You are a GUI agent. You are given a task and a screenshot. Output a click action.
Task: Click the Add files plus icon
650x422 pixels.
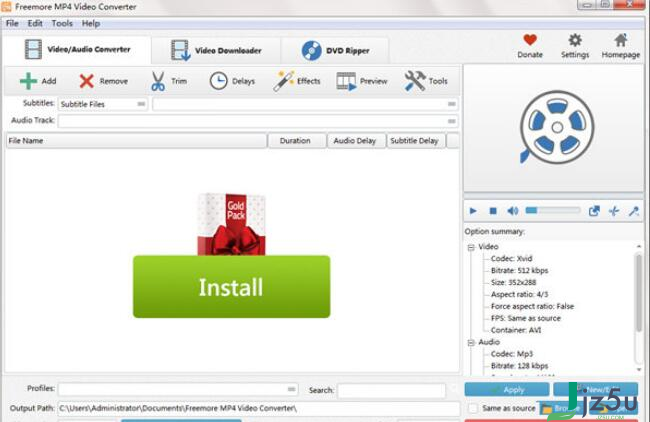click(x=28, y=81)
